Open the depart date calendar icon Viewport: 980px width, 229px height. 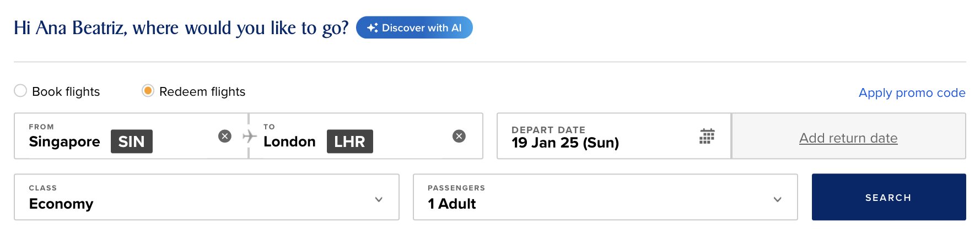click(707, 136)
